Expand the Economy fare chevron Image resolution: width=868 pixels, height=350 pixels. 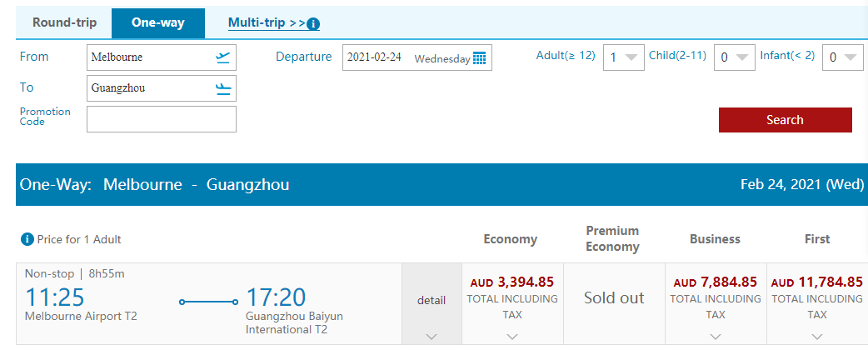pos(512,336)
